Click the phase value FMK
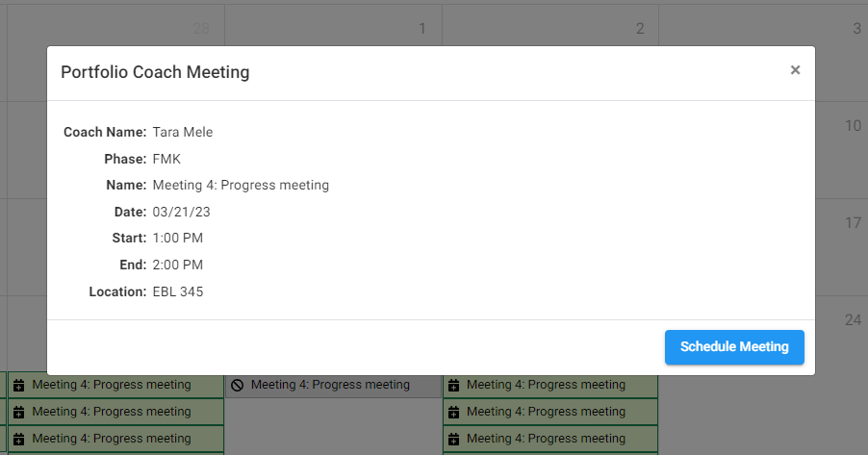 point(166,159)
